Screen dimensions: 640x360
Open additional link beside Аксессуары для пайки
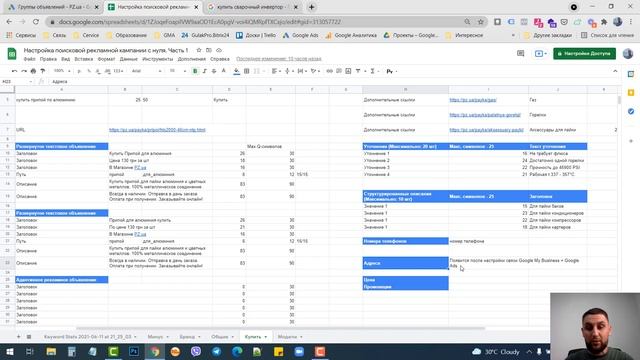pos(486,130)
